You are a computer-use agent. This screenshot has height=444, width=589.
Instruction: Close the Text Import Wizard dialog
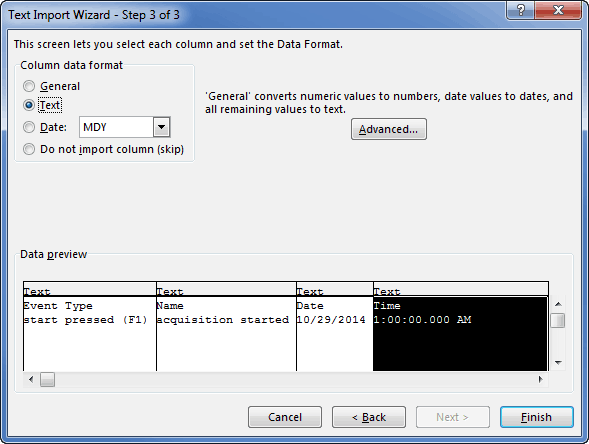pos(558,10)
